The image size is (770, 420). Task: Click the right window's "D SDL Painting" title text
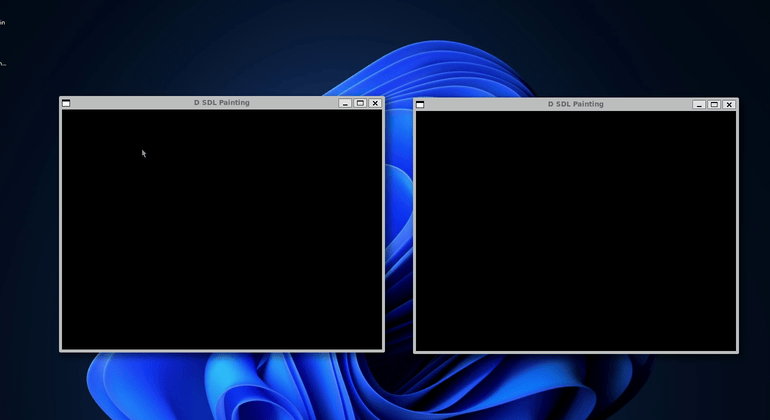click(x=575, y=104)
